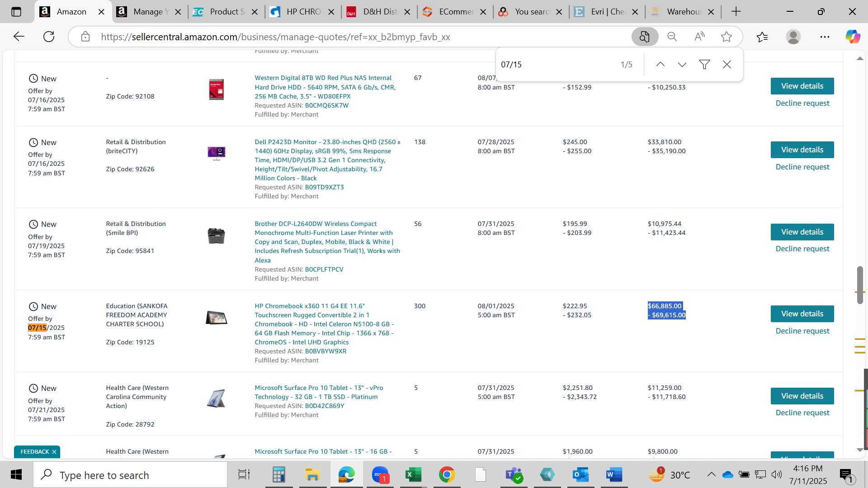Open Brother DCP-L2640DW product link
The height and width of the screenshot is (488, 868).
coord(327,242)
